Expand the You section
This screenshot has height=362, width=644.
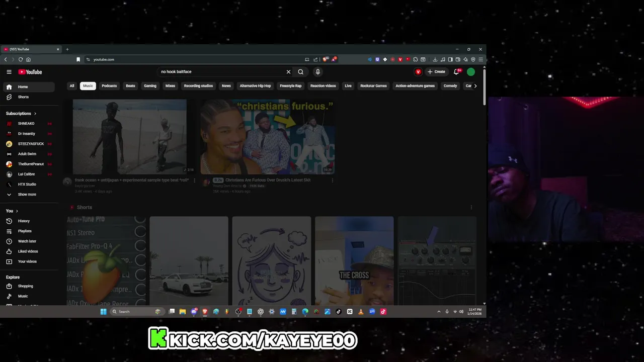(12, 211)
